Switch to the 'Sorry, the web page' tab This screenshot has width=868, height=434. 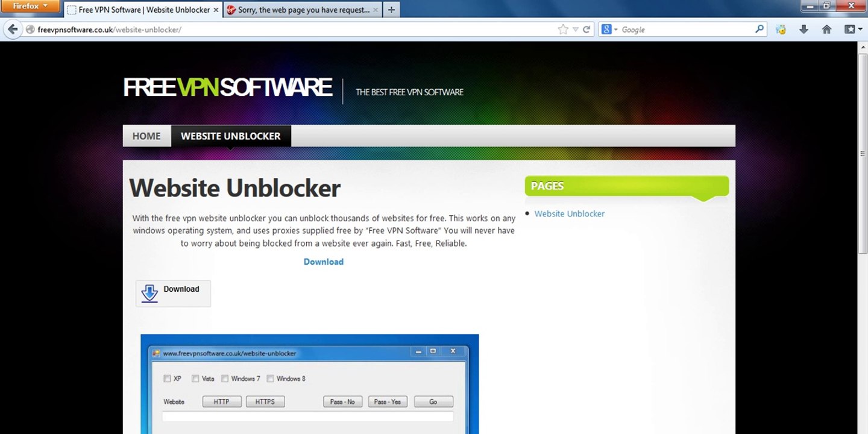[x=303, y=10]
